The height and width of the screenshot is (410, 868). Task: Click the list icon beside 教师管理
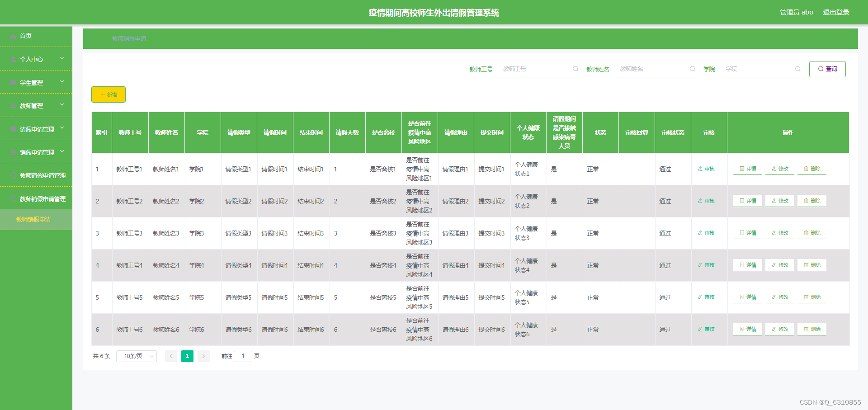pyautogui.click(x=13, y=106)
